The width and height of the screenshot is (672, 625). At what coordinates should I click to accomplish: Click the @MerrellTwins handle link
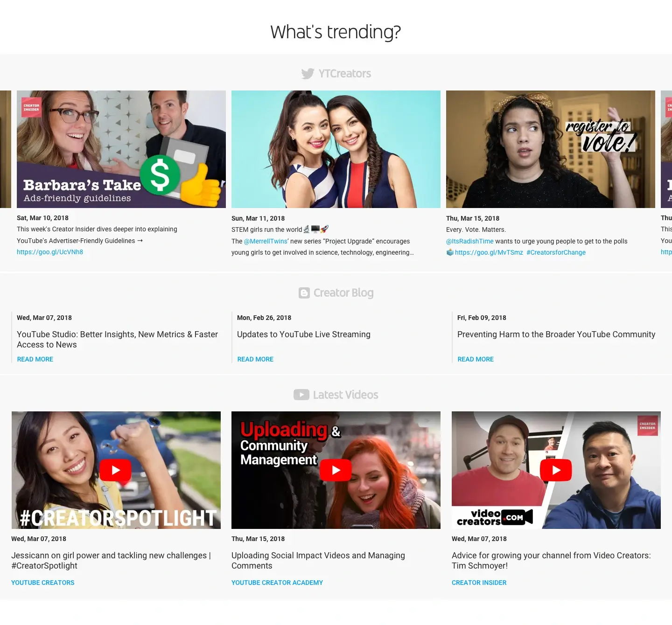coord(265,241)
